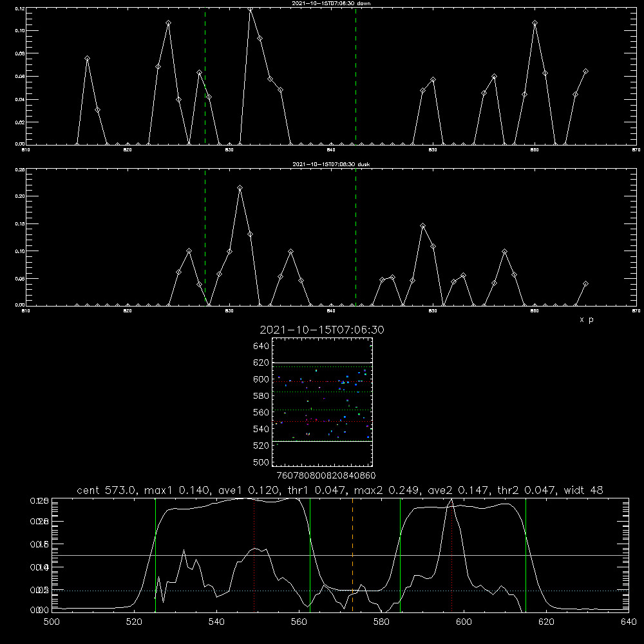The height and width of the screenshot is (644, 644).
Task: Click dusk plot peak marker near x=857
Action: click(504, 251)
